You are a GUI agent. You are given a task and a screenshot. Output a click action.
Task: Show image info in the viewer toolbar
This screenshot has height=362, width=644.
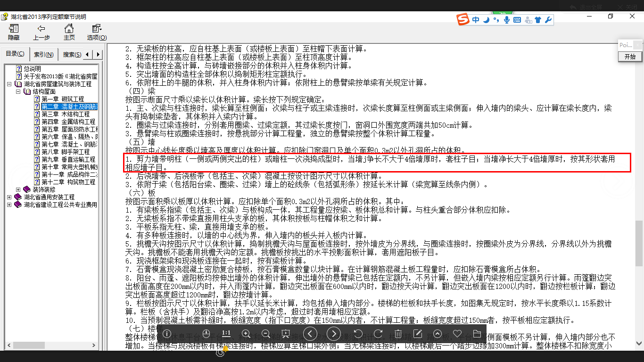167,334
